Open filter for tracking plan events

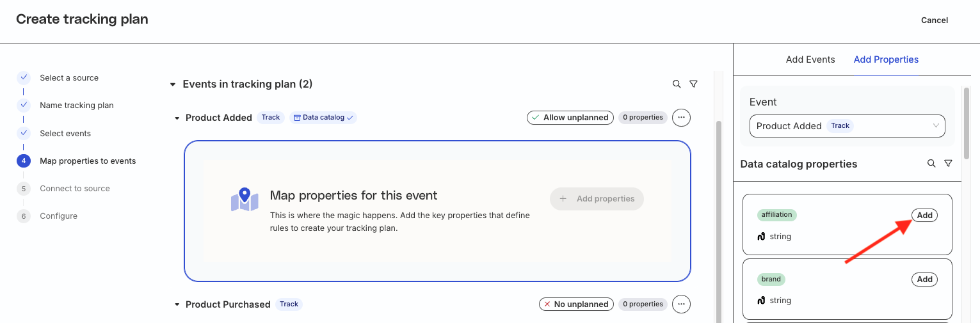click(x=693, y=84)
